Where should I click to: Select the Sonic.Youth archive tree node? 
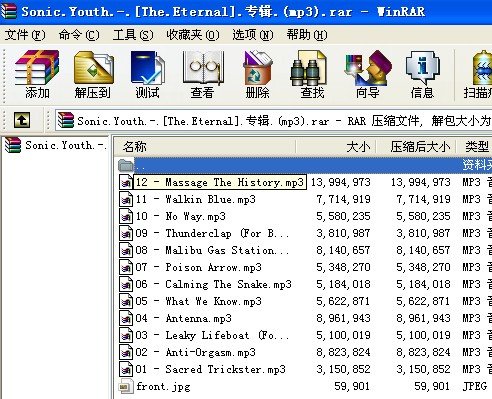pyautogui.click(x=65, y=145)
